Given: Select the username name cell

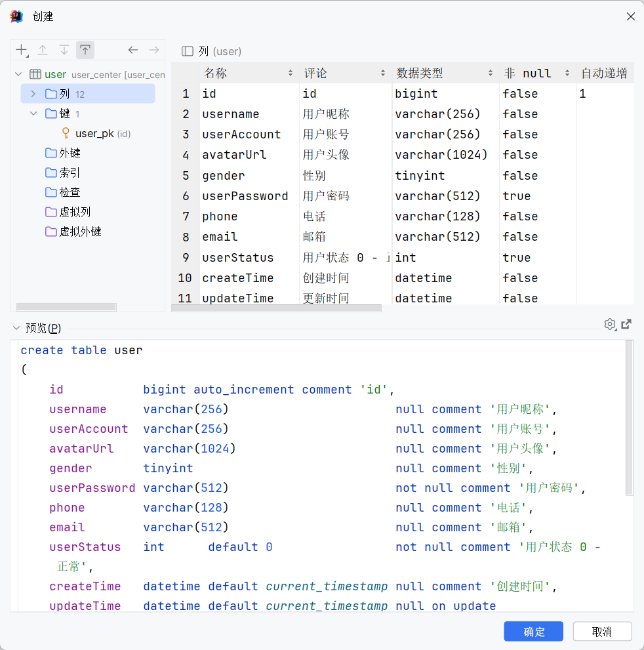Looking at the screenshot, I should (249, 114).
